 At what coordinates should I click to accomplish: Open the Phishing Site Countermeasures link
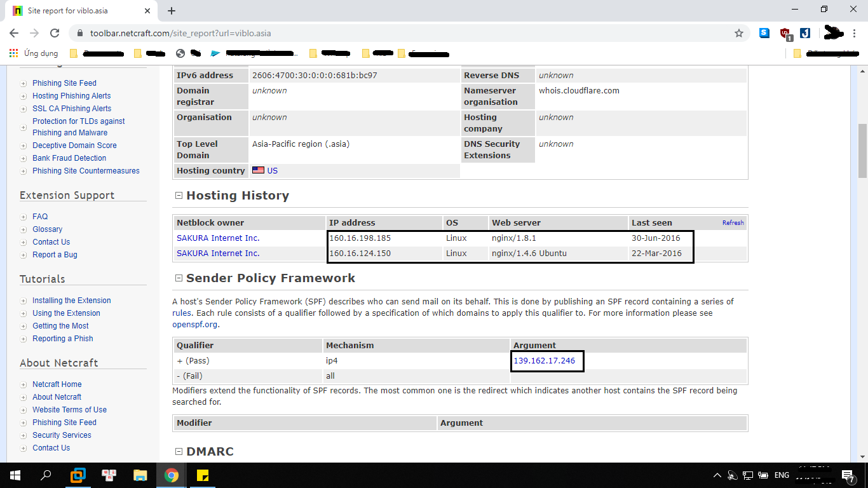pyautogui.click(x=86, y=171)
